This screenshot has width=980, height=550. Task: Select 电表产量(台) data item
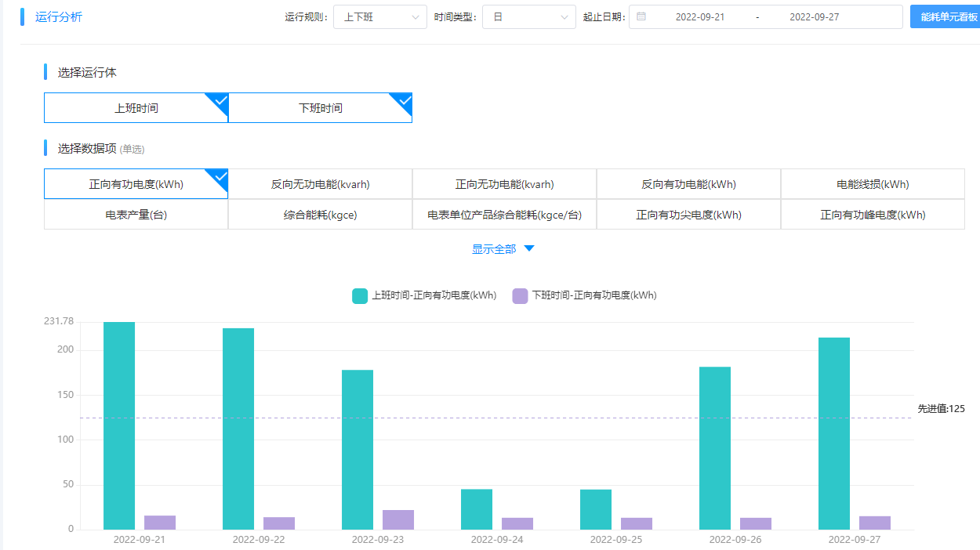point(136,215)
